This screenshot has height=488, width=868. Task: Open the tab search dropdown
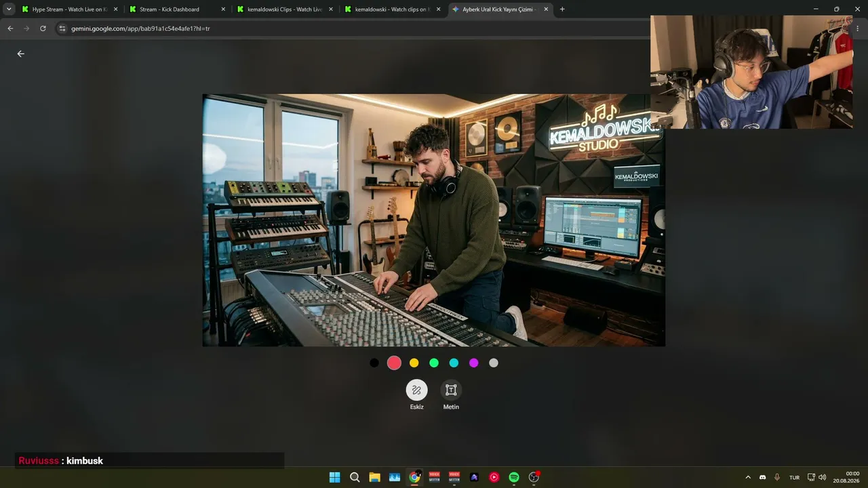pos(9,9)
